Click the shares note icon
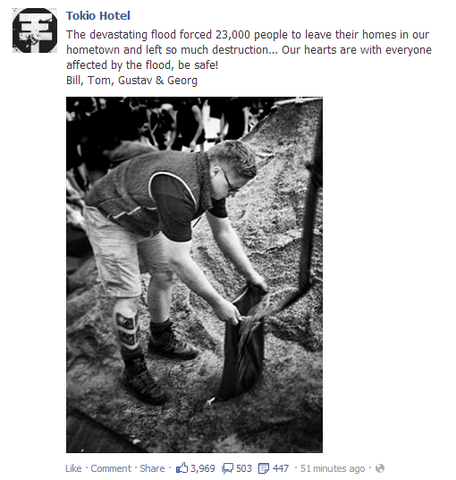Screen dimensions: 456x480 point(264,468)
